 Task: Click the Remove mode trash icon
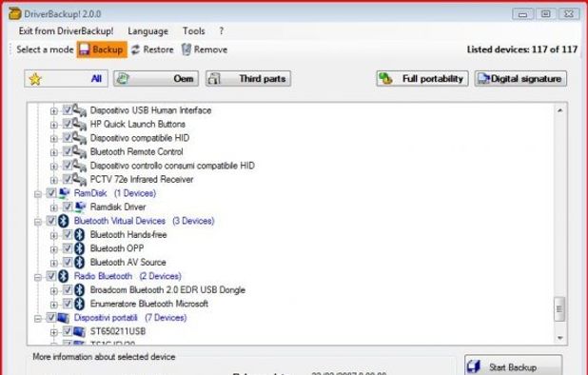click(x=186, y=49)
